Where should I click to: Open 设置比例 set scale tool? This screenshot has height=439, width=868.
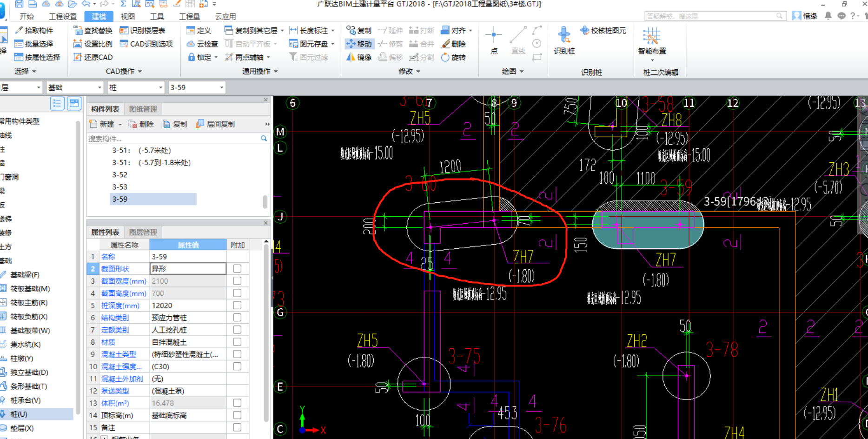(x=93, y=44)
